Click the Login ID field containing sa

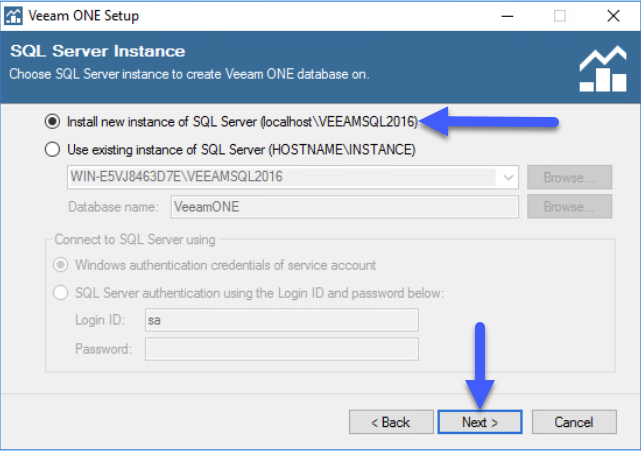click(282, 320)
